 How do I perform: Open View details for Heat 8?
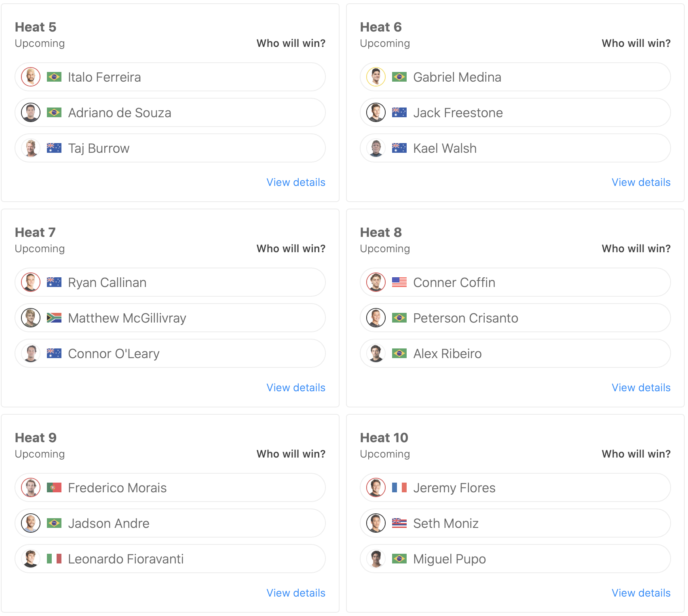(641, 388)
